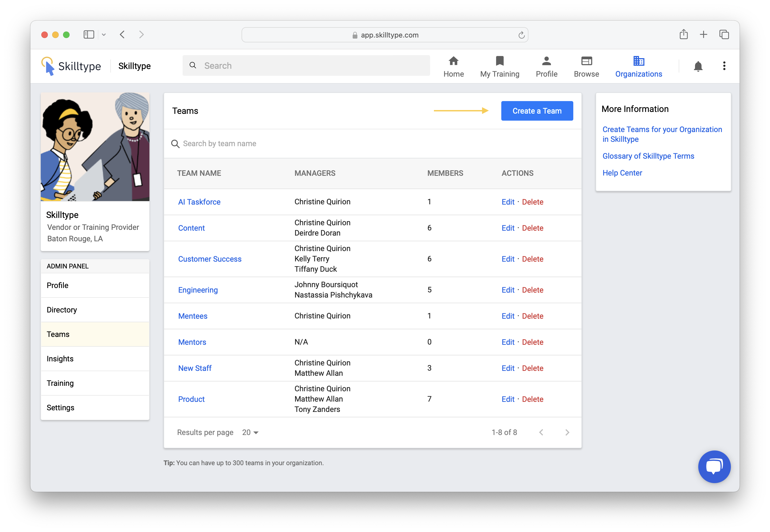
Task: Click the Organizations building icon
Action: coord(638,61)
